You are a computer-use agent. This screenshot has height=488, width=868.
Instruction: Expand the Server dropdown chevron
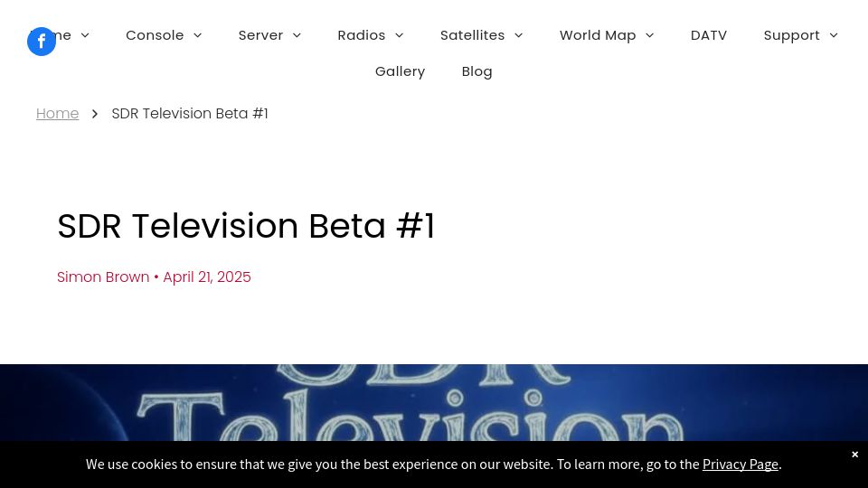pyautogui.click(x=297, y=35)
